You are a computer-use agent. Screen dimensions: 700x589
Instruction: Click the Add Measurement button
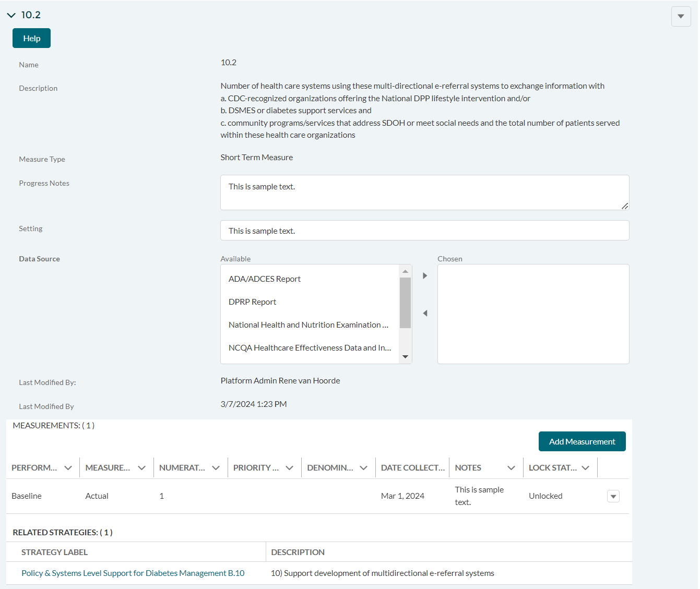(x=582, y=441)
